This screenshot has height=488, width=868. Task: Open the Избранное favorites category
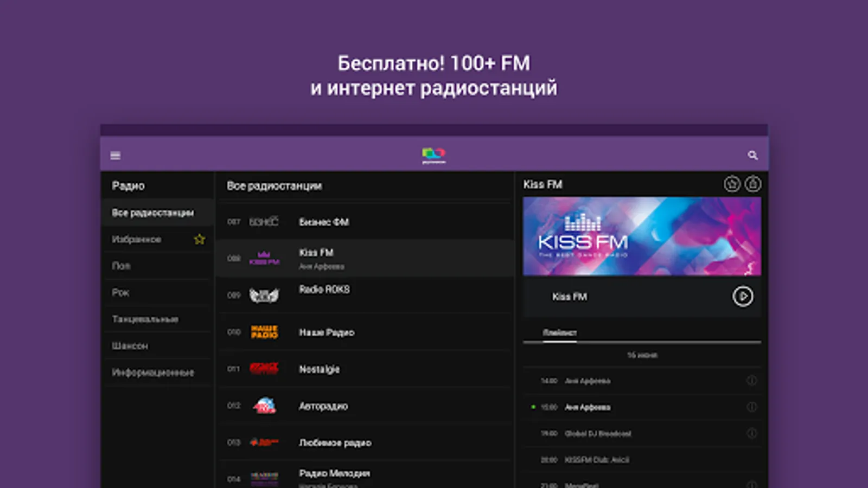(157, 239)
